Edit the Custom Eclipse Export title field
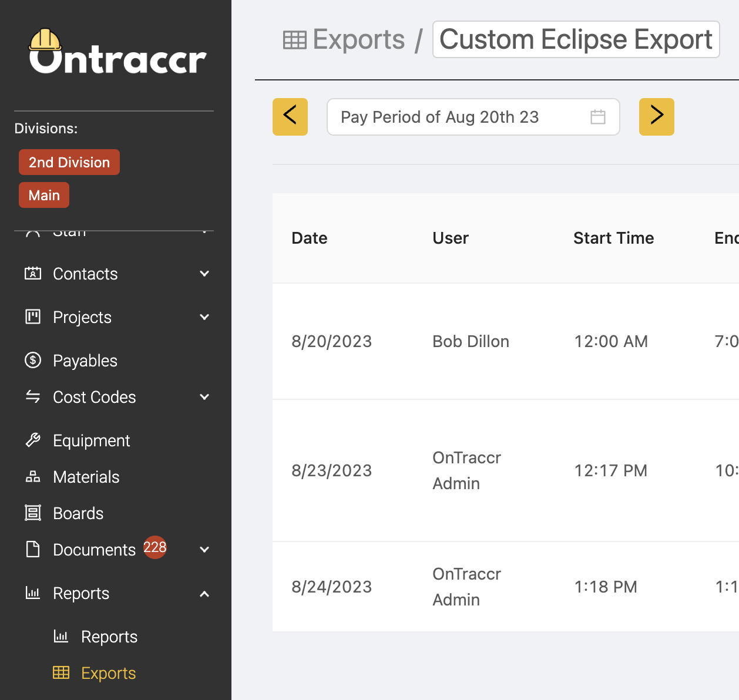This screenshot has width=739, height=700. pyautogui.click(x=576, y=39)
